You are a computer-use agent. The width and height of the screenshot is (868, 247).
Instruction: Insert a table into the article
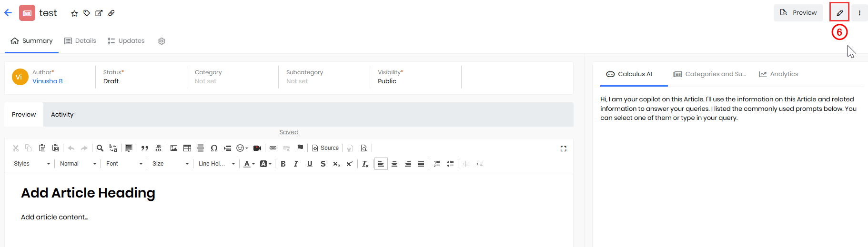(x=187, y=148)
